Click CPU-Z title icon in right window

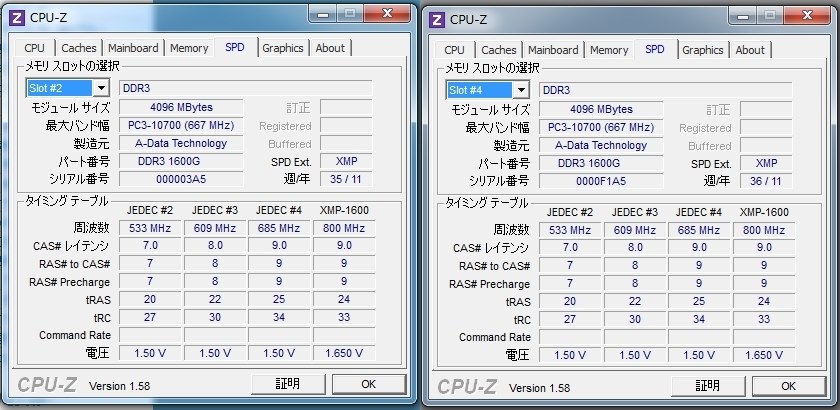[x=437, y=20]
